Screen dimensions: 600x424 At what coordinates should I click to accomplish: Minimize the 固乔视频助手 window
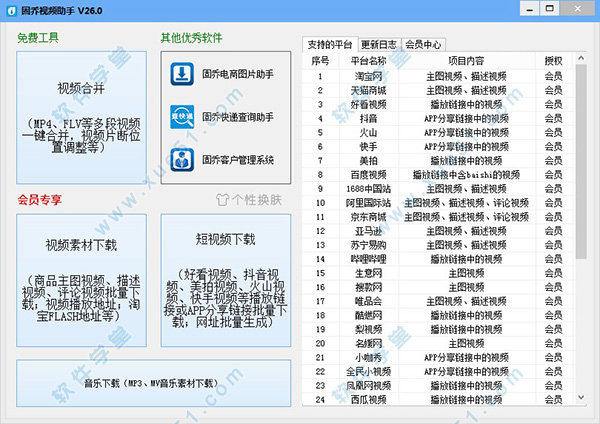tap(530, 9)
